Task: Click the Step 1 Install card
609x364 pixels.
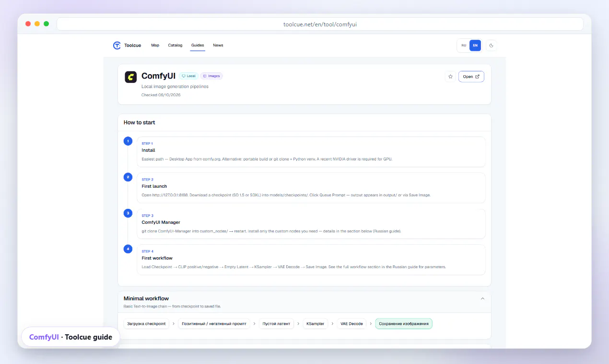Action: click(x=311, y=152)
